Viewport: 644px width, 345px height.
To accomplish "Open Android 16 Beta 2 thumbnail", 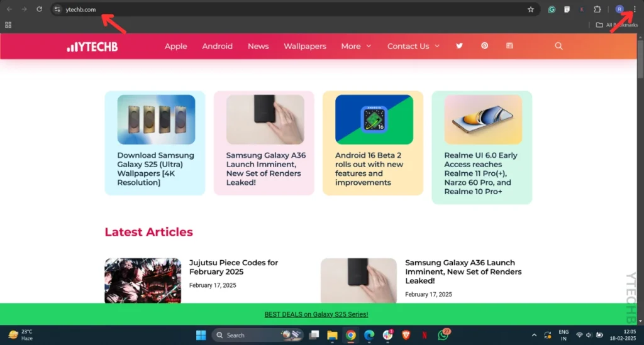I will click(374, 119).
